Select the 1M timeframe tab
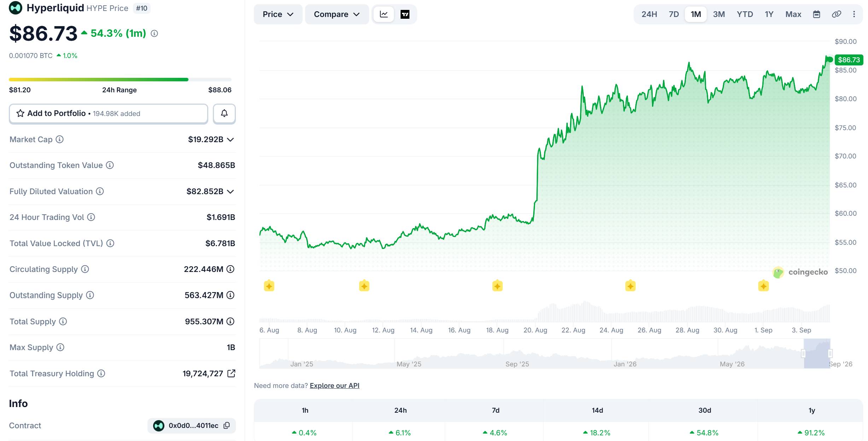 coord(696,14)
